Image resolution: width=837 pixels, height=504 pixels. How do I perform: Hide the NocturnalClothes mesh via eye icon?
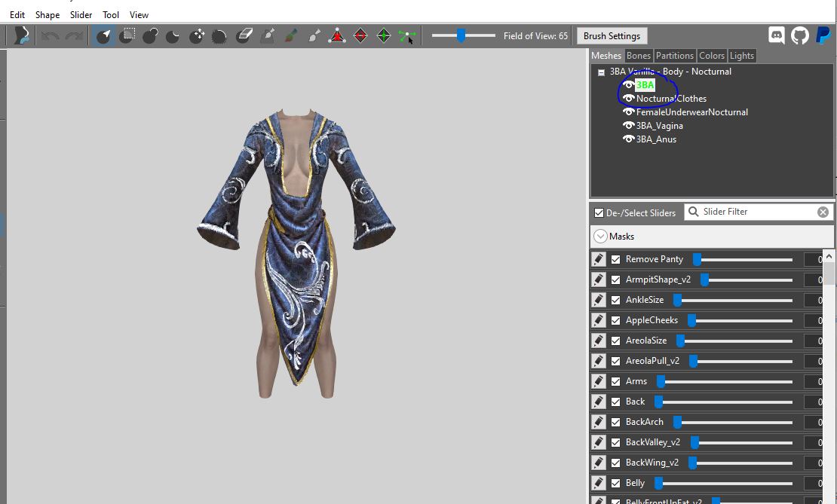point(628,99)
